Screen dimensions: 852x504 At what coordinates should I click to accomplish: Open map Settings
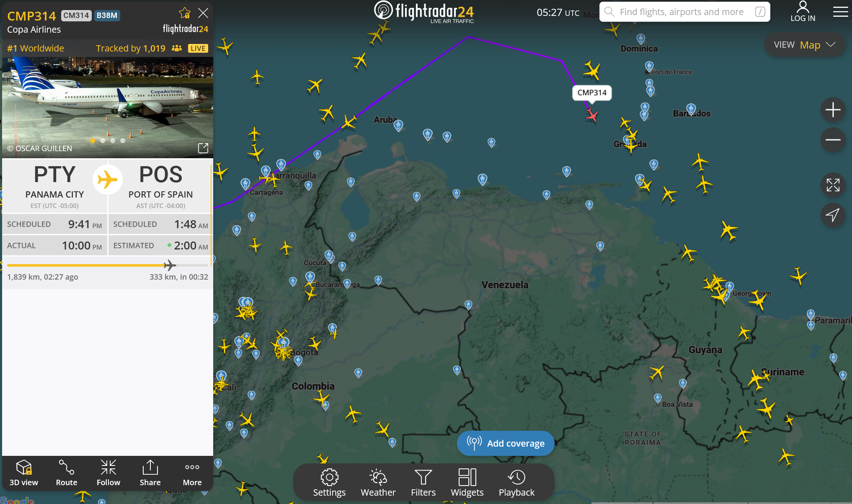(x=329, y=482)
